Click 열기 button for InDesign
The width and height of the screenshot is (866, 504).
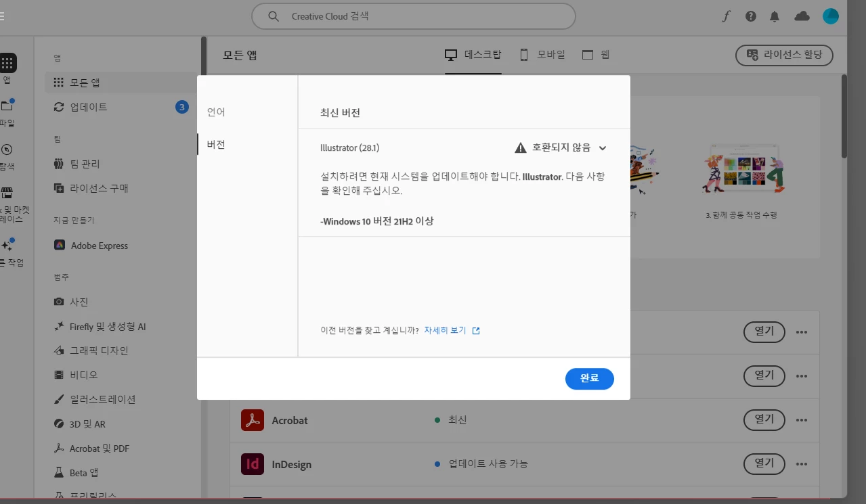click(764, 464)
